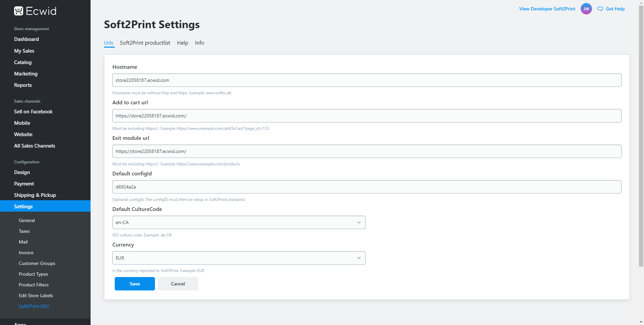Open the Info tab
Viewport: 644px width, 325px height.
pyautogui.click(x=200, y=43)
